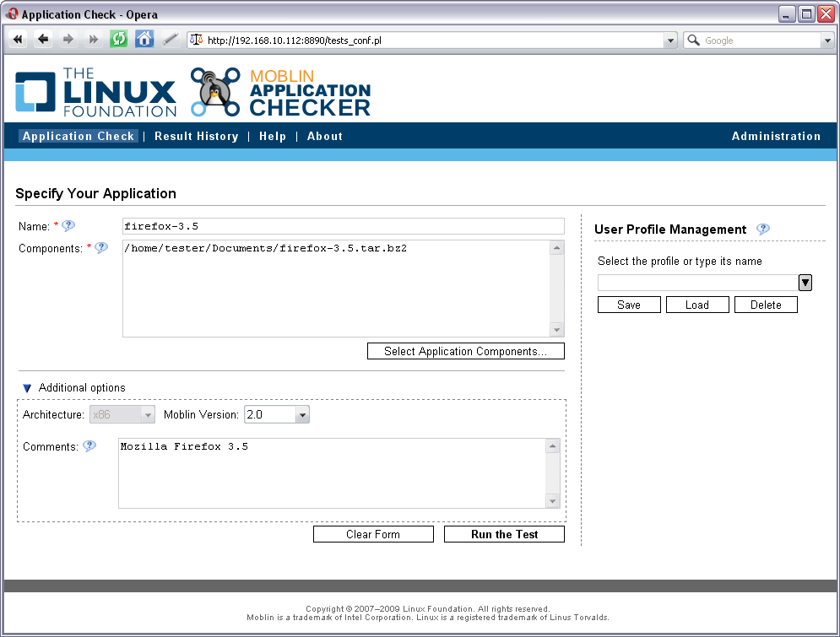The image size is (840, 637).
Task: Click the Moblin Application Checker logo
Action: pyautogui.click(x=281, y=92)
